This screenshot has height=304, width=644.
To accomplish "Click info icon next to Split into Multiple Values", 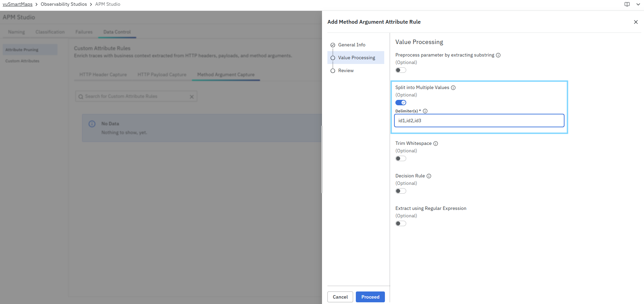I will (x=453, y=88).
